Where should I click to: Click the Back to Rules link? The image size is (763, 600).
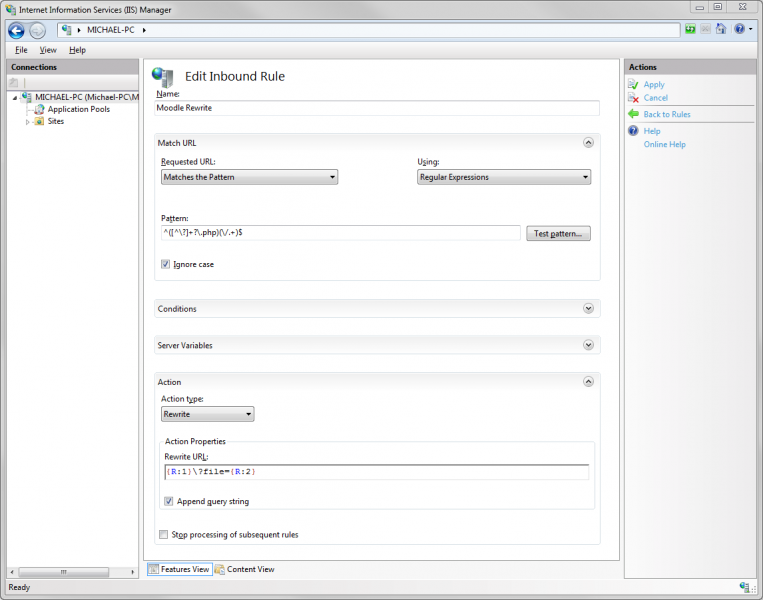[x=667, y=114]
